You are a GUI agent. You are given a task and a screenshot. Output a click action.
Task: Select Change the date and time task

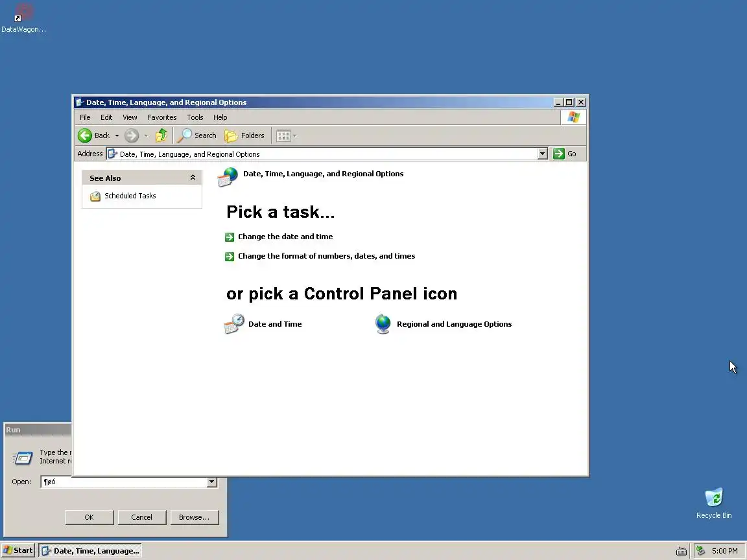pyautogui.click(x=285, y=237)
